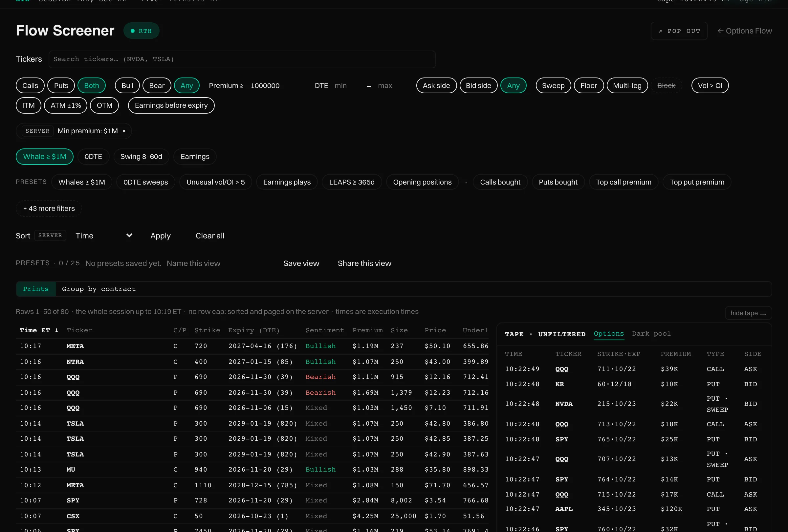Apply the 0DTE sweeps preset
This screenshot has width=788, height=532.
[146, 182]
